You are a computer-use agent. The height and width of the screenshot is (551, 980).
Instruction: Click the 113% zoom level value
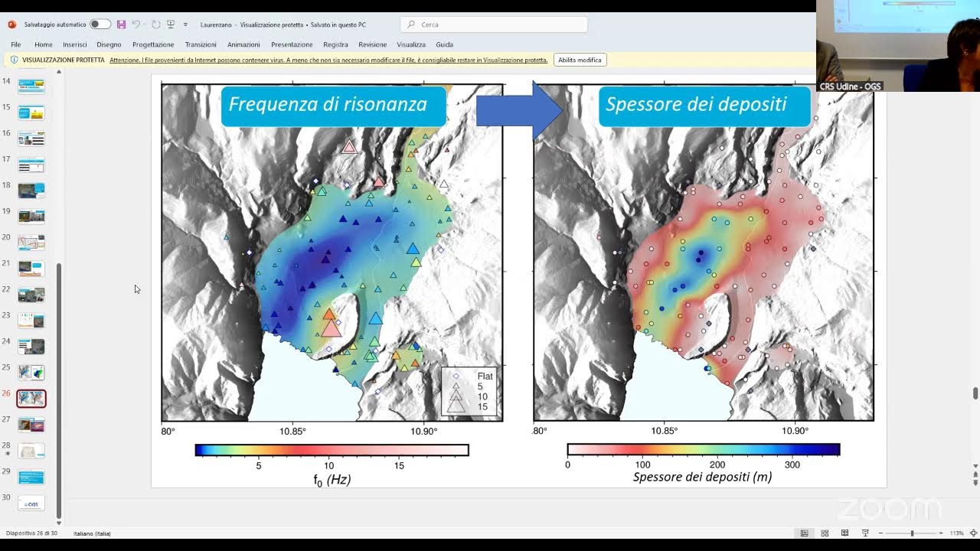pos(956,533)
